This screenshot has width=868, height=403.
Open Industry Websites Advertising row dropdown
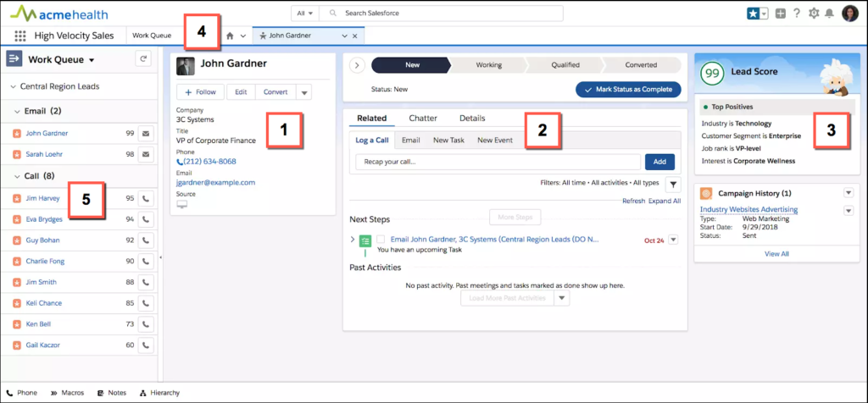coord(848,211)
